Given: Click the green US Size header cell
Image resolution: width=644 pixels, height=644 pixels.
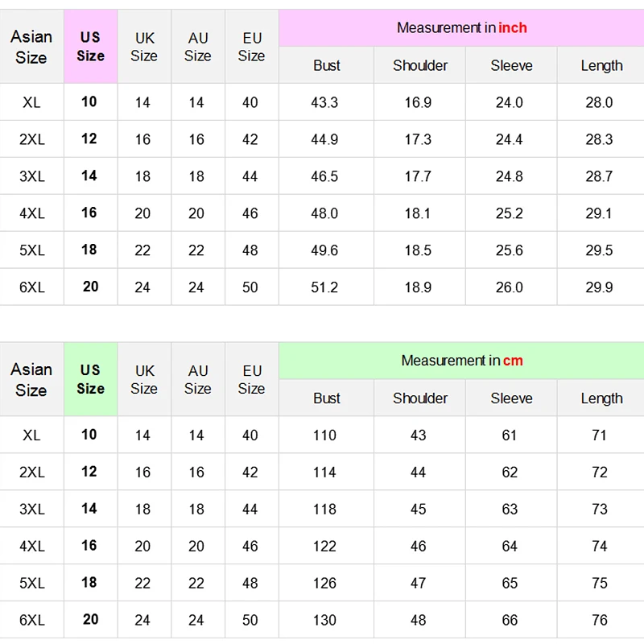Looking at the screenshot, I should click(x=91, y=379).
